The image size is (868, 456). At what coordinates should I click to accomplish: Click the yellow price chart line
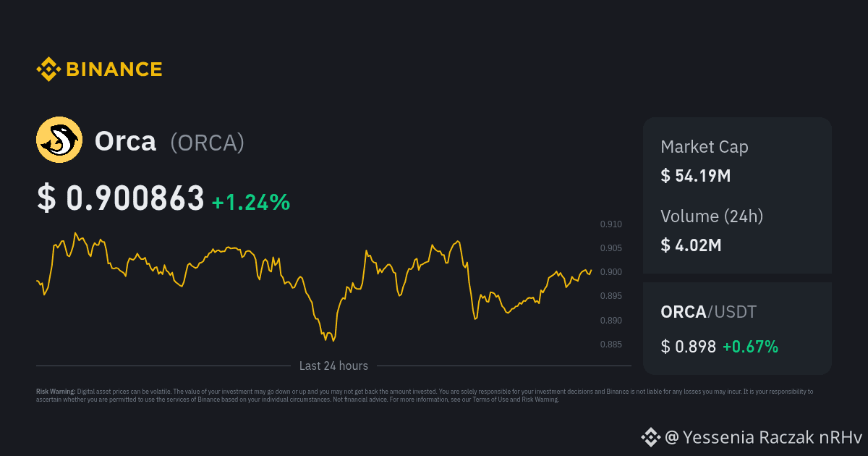click(x=314, y=287)
